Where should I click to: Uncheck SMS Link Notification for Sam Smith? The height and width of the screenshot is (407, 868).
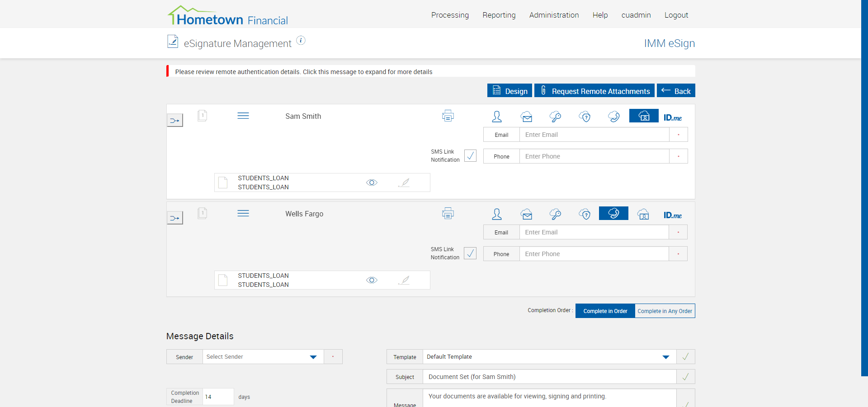(x=470, y=156)
